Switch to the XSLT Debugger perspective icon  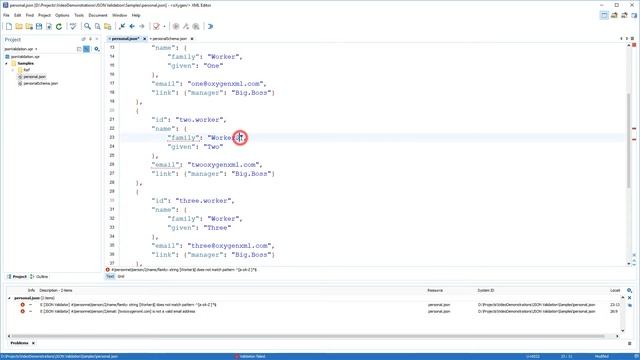(614, 16)
